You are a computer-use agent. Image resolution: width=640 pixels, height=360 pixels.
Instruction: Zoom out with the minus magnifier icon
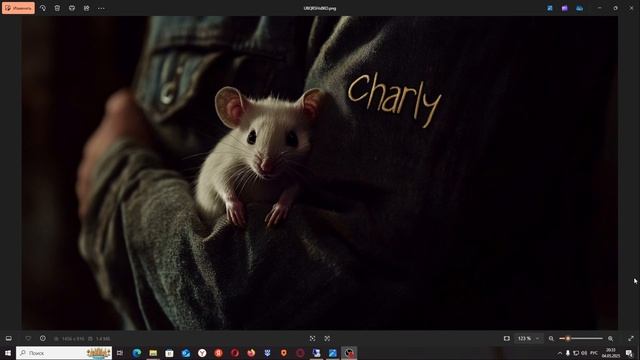[x=551, y=338]
